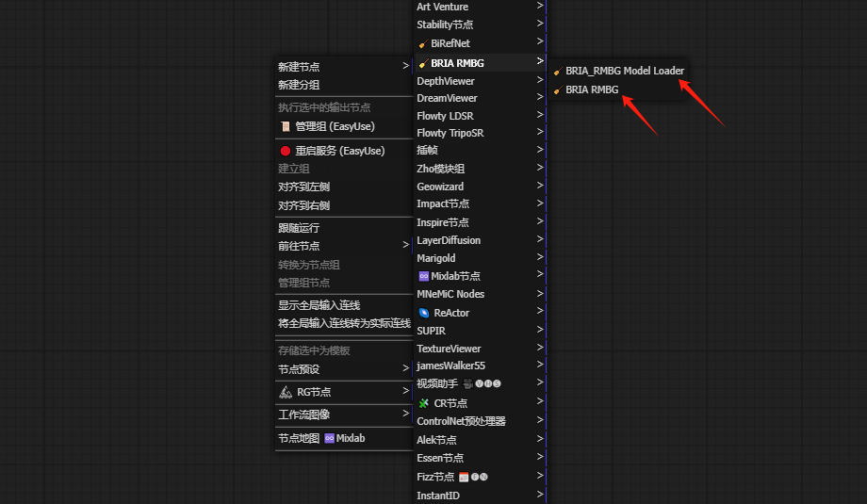Click the calendar icon beside Fizz节点
The height and width of the screenshot is (504, 867).
coord(464,477)
